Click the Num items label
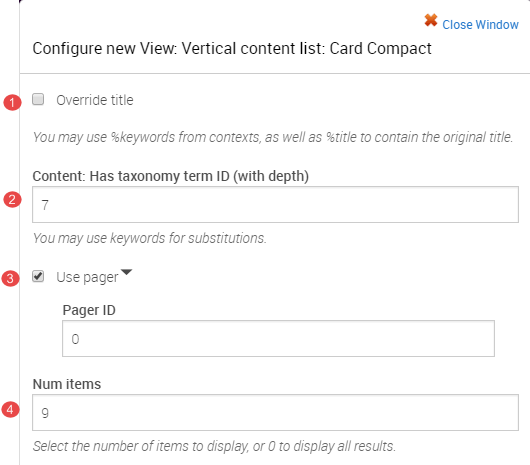530x465 pixels. pos(67,384)
